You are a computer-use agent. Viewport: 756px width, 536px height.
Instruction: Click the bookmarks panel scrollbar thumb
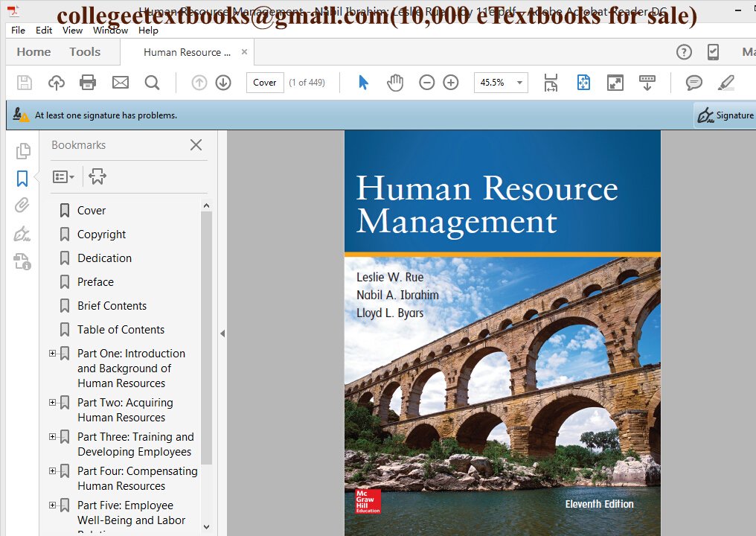(206, 338)
